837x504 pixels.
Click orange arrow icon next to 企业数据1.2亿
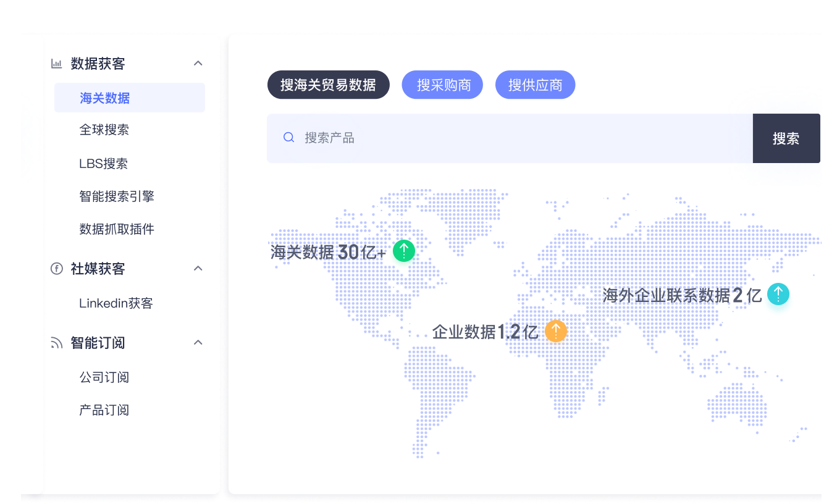555,331
